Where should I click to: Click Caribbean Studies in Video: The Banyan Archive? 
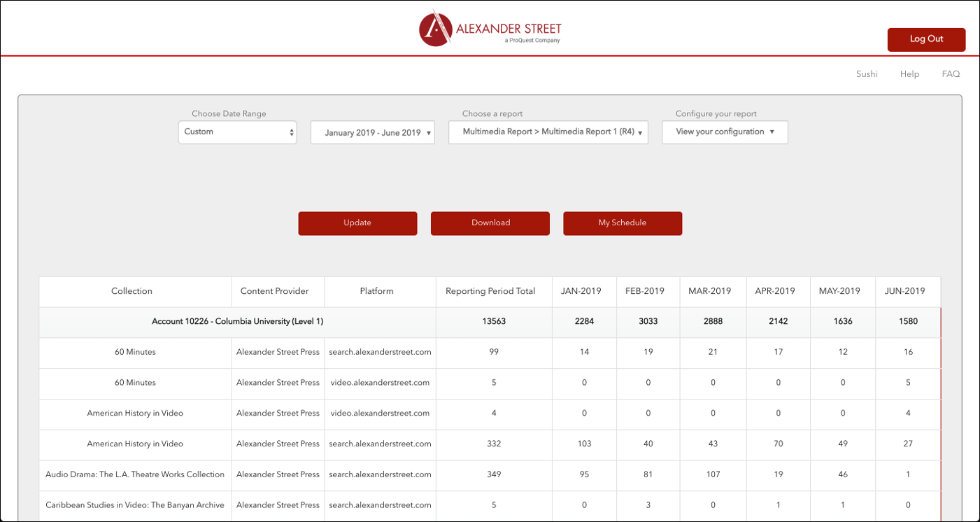pos(135,505)
